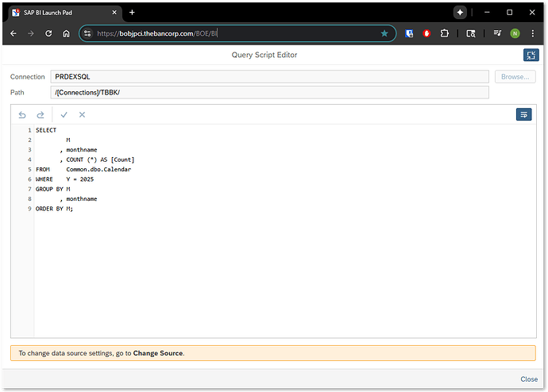Open the browser profile avatar menu
This screenshot has width=548, height=392.
coord(515,34)
